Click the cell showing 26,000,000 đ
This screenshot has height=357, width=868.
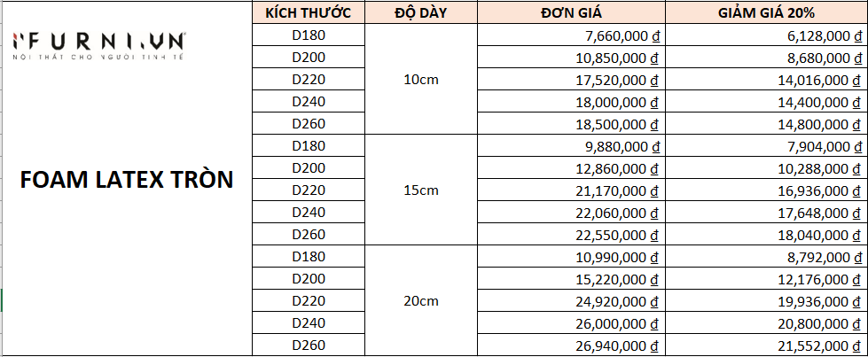click(571, 323)
